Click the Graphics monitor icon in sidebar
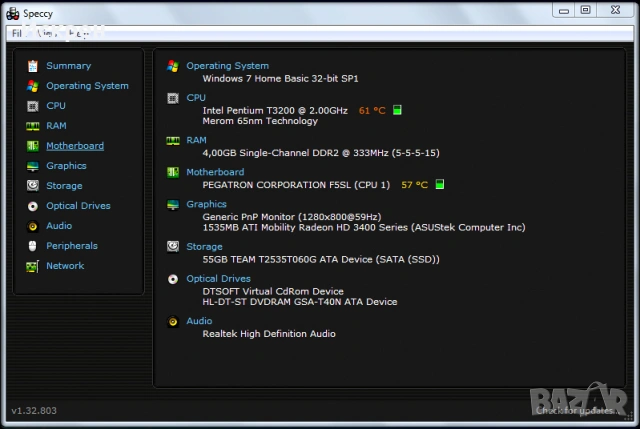The width and height of the screenshot is (640, 429). click(33, 166)
